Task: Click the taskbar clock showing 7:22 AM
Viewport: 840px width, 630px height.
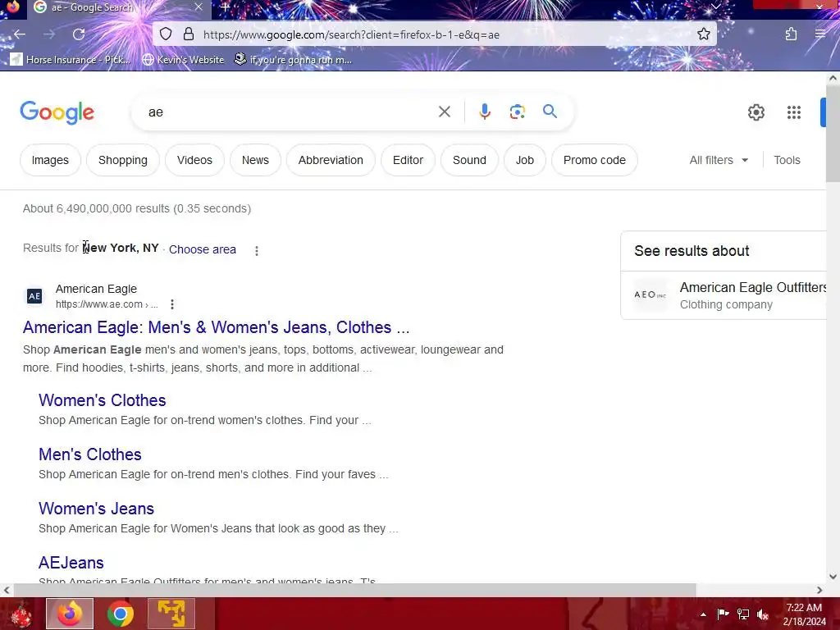Action: [x=804, y=614]
